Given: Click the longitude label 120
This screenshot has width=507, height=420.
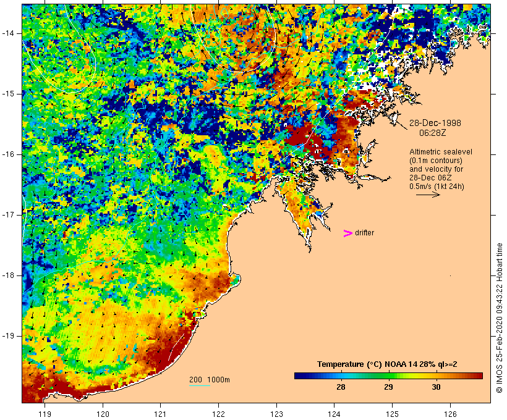Looking at the screenshot, I should tap(103, 414).
